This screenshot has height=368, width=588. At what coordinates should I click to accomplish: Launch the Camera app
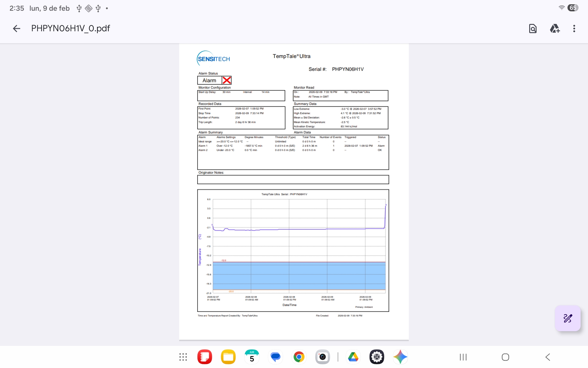322,357
